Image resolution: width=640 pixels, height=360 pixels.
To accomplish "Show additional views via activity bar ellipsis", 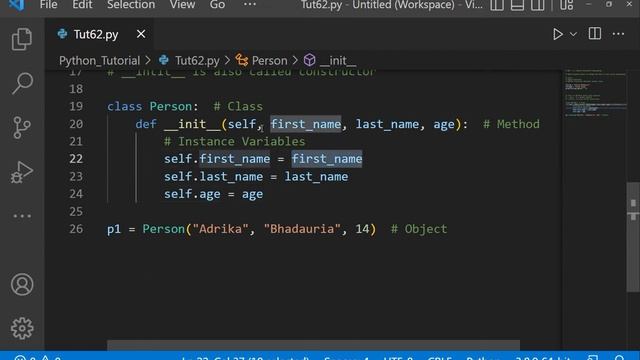I will point(22,216).
